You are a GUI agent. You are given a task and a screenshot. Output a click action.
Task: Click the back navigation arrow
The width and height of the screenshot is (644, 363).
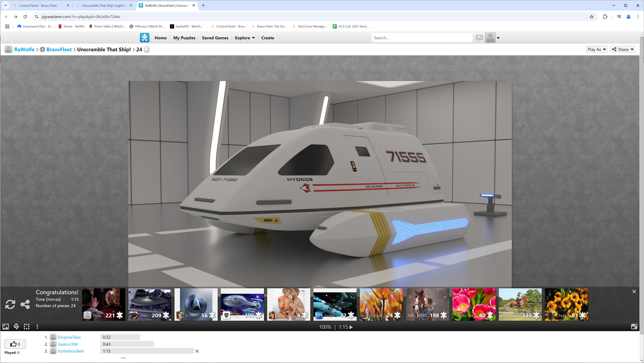pyautogui.click(x=6, y=17)
